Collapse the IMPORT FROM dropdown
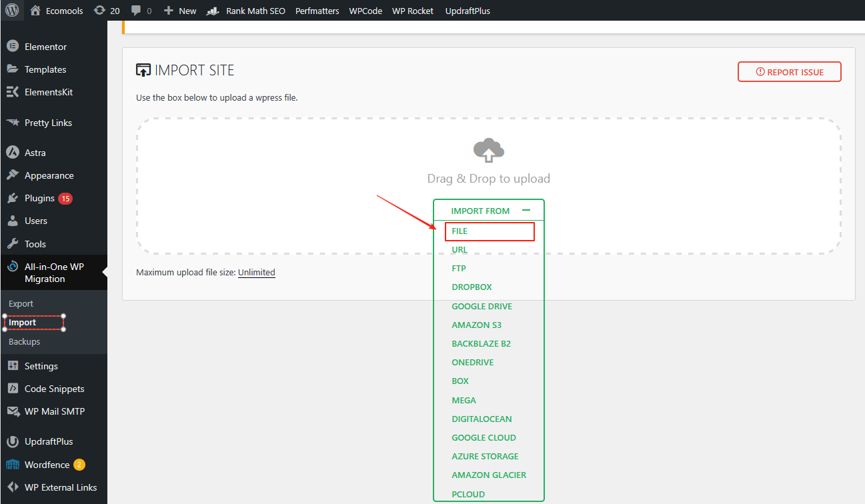Image resolution: width=865 pixels, height=504 pixels. 489,211
